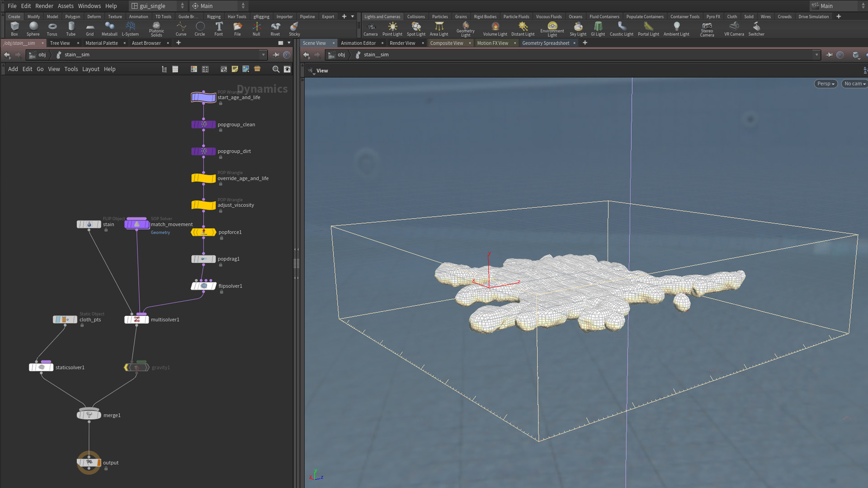Image resolution: width=868 pixels, height=488 pixels.
Task: Open the Particle Fluids shelf tab
Action: pyautogui.click(x=516, y=17)
